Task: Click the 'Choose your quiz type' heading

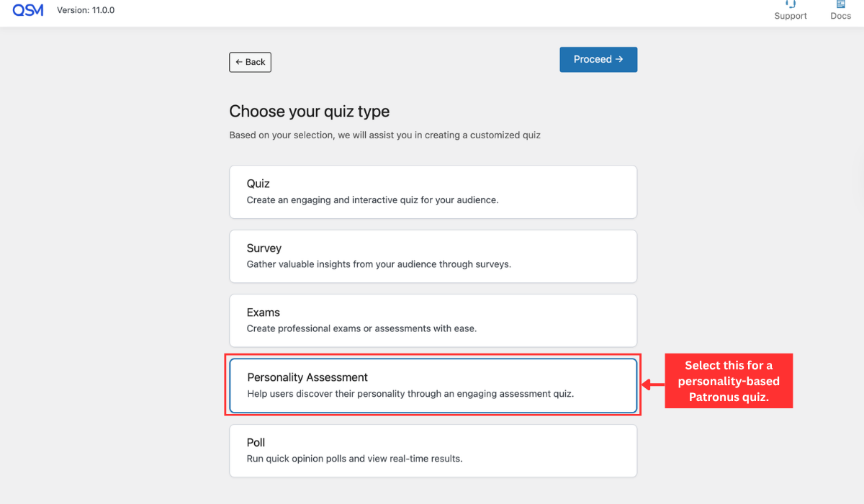Action: (x=309, y=112)
